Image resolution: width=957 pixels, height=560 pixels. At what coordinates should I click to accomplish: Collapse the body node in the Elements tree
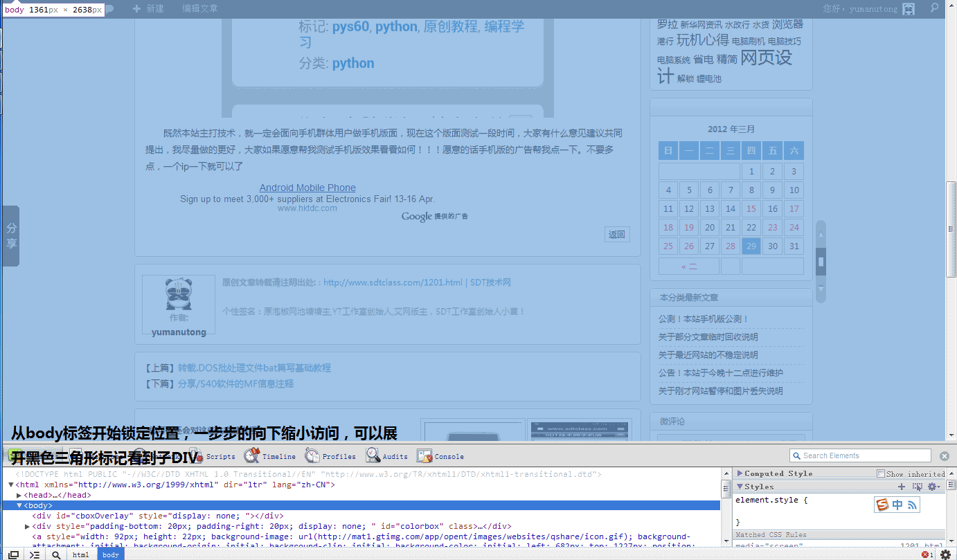[x=19, y=505]
